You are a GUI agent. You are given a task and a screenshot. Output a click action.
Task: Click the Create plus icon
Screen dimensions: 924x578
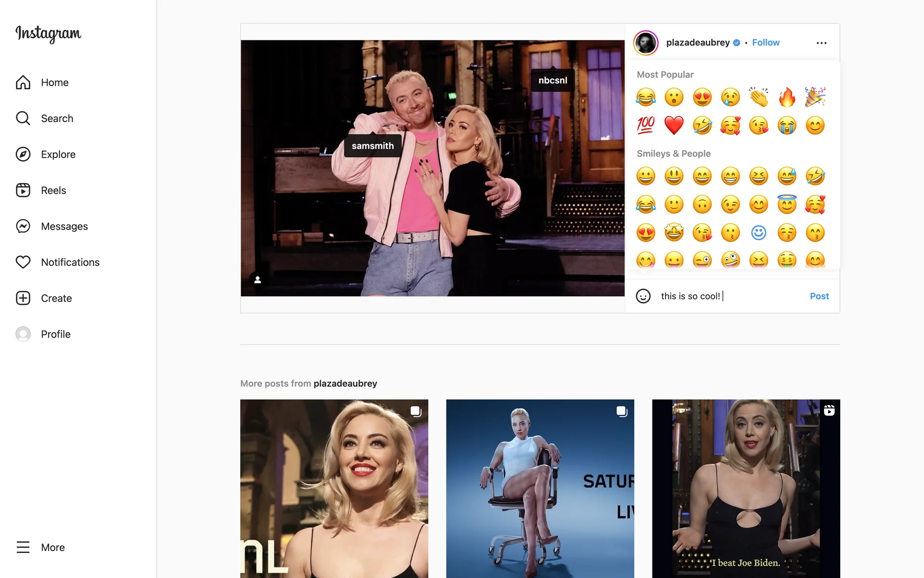click(23, 298)
